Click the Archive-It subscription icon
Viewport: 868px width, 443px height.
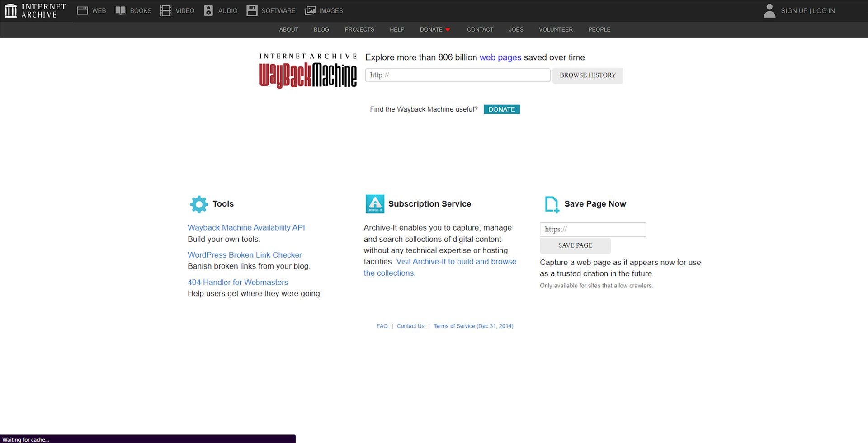[x=375, y=204]
